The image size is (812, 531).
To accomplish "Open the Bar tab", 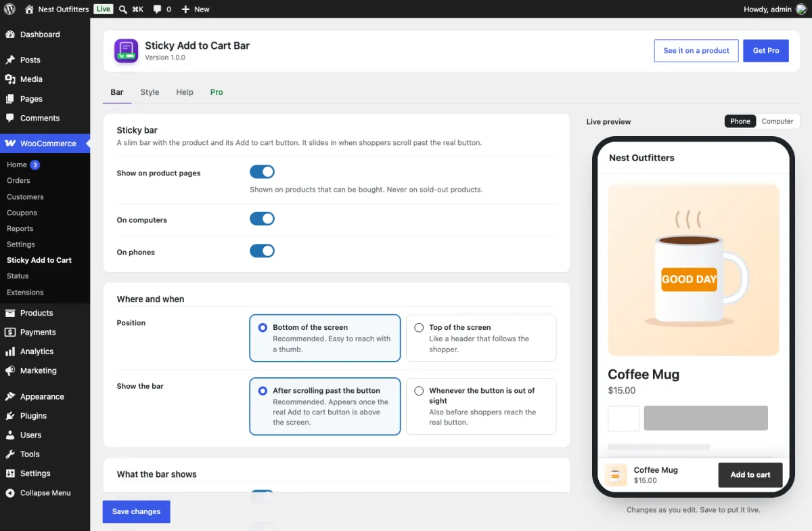I will point(117,92).
